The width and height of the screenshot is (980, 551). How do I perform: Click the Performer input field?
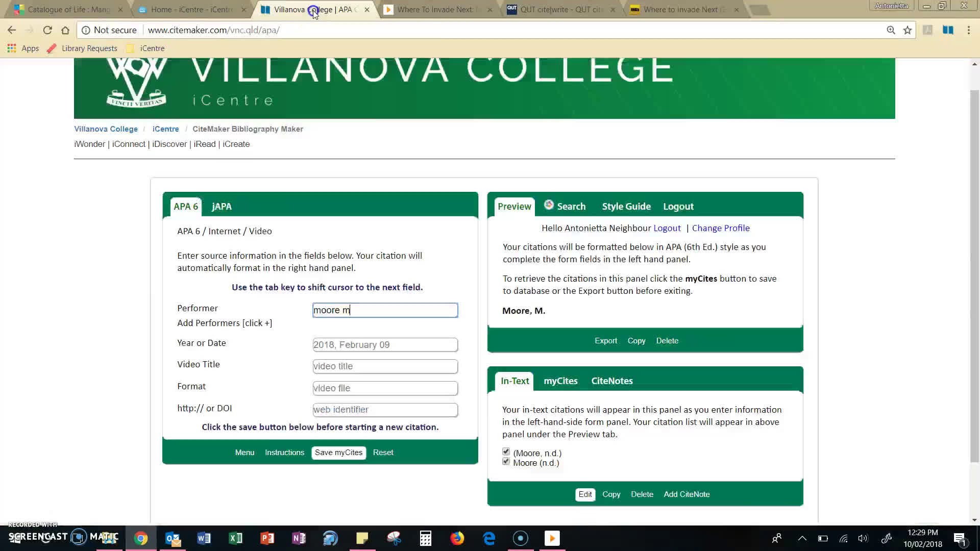click(385, 310)
